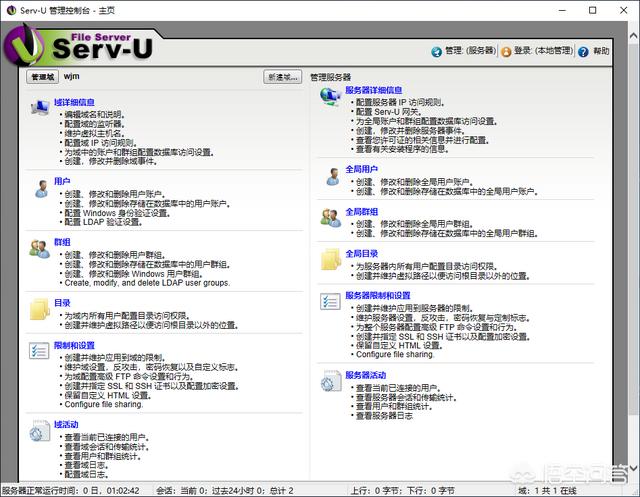
Task: Click 配置 Windows 身份验证设置 text
Action: pyautogui.click(x=117, y=213)
